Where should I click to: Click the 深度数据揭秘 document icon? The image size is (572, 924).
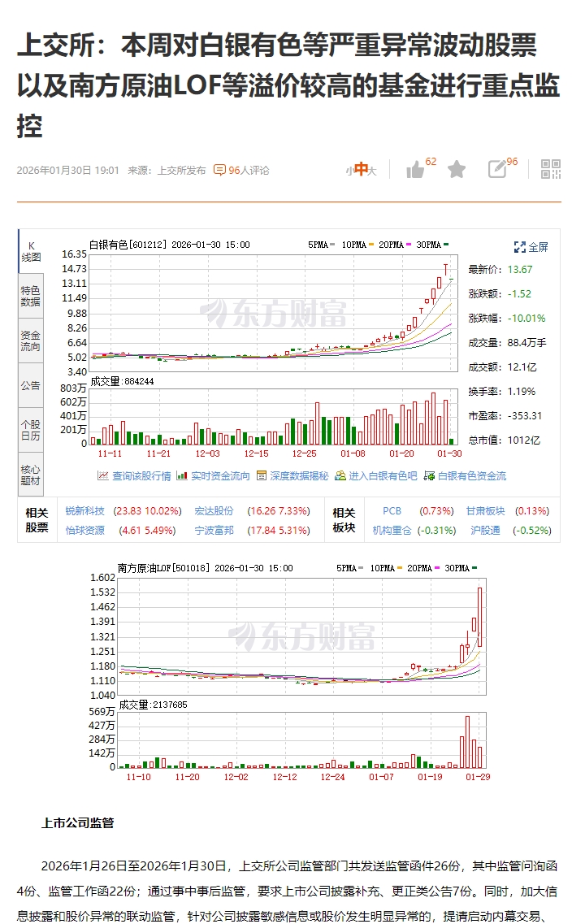262,475
